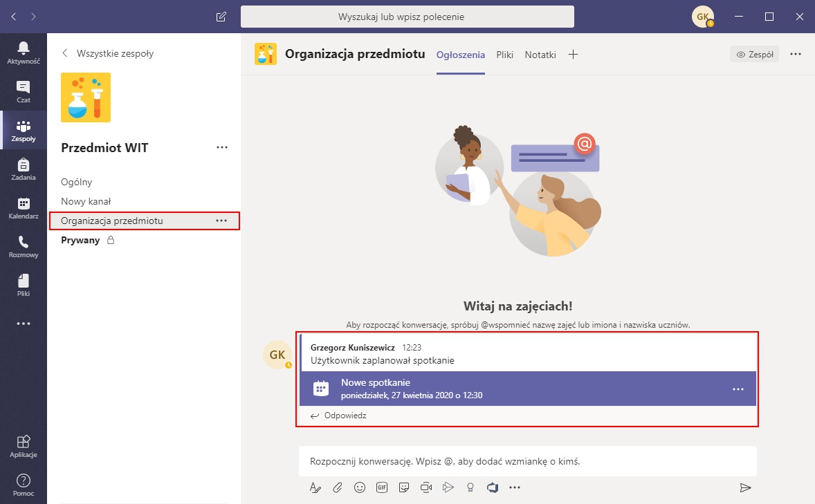The image size is (815, 504).
Task: Open the Organizacja przedmiotu channel
Action: point(144,221)
